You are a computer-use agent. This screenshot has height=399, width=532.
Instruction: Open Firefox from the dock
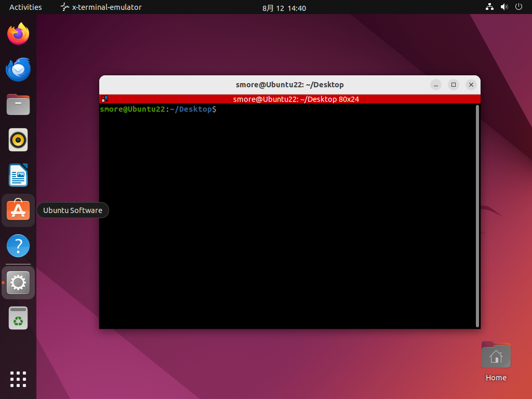click(18, 34)
